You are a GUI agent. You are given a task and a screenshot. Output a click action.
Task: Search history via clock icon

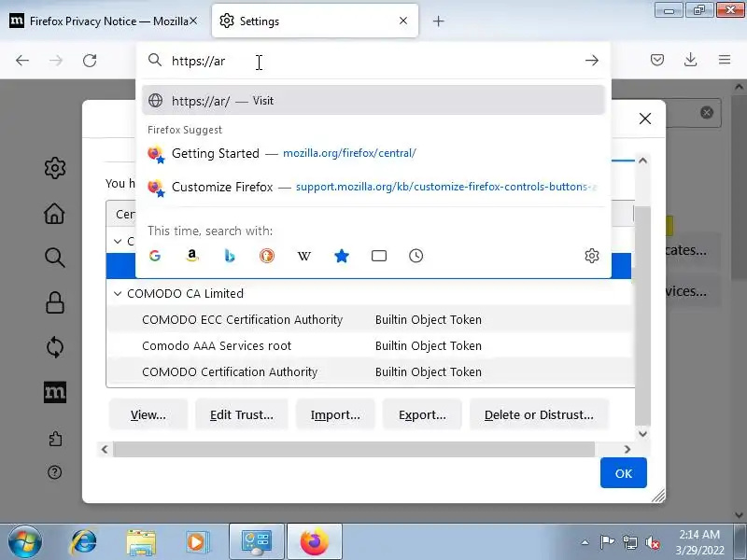click(416, 256)
